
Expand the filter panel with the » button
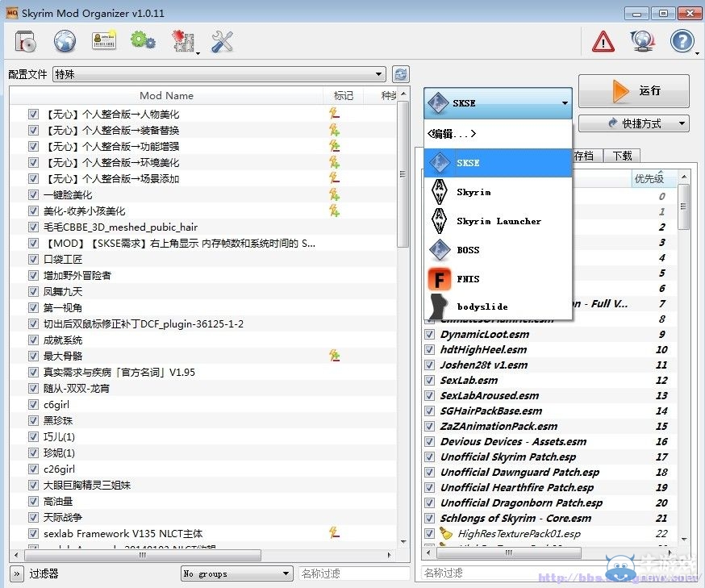click(x=16, y=573)
